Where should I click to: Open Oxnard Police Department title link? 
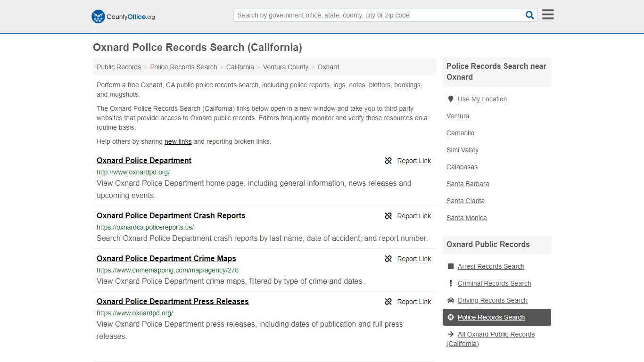pos(144,160)
